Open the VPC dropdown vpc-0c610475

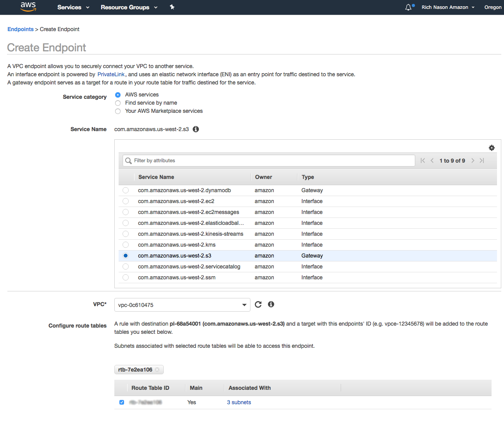[182, 305]
